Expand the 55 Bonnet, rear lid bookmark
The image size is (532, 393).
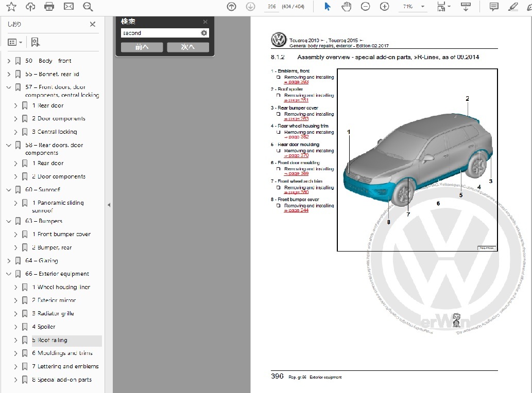tap(9, 74)
